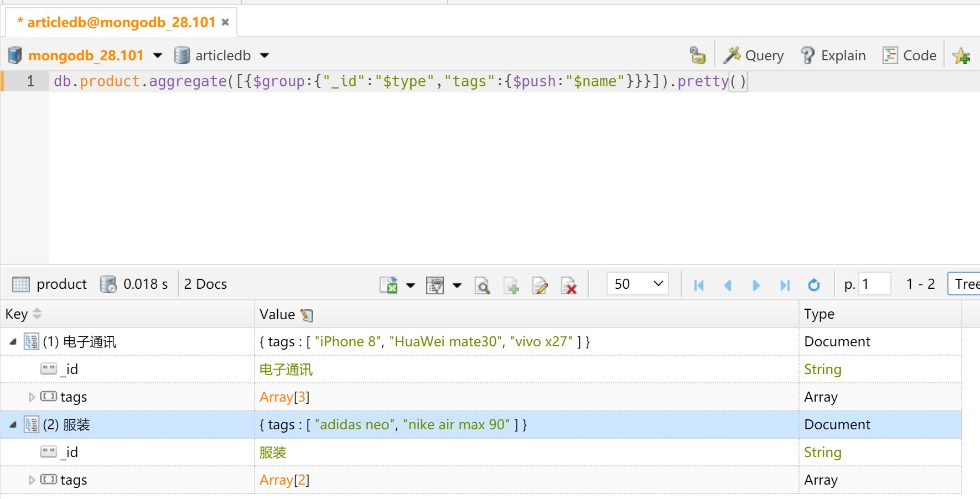Add the query to favorites star
This screenshot has width=980, height=499.
pyautogui.click(x=961, y=56)
